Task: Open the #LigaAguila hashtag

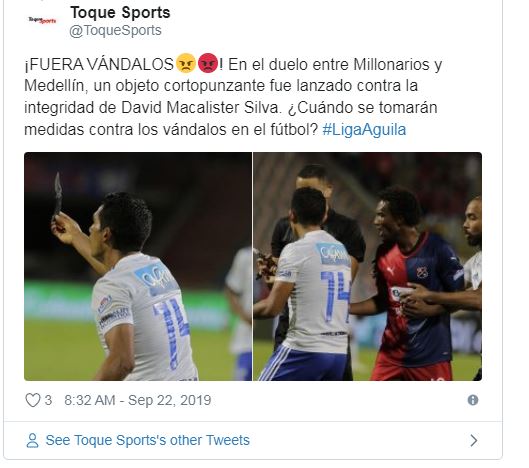Action: pyautogui.click(x=364, y=130)
